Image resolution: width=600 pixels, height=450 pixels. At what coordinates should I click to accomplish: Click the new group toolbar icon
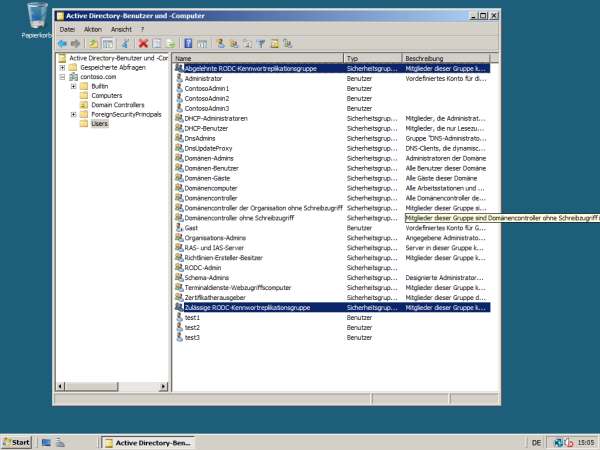coord(233,44)
